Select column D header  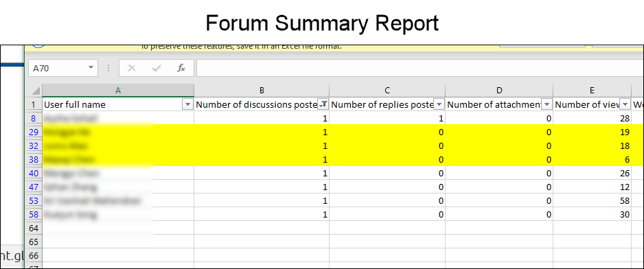(499, 91)
